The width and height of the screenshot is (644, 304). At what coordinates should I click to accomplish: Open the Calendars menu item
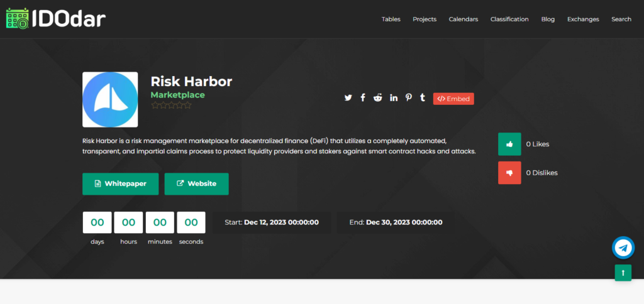tap(464, 19)
